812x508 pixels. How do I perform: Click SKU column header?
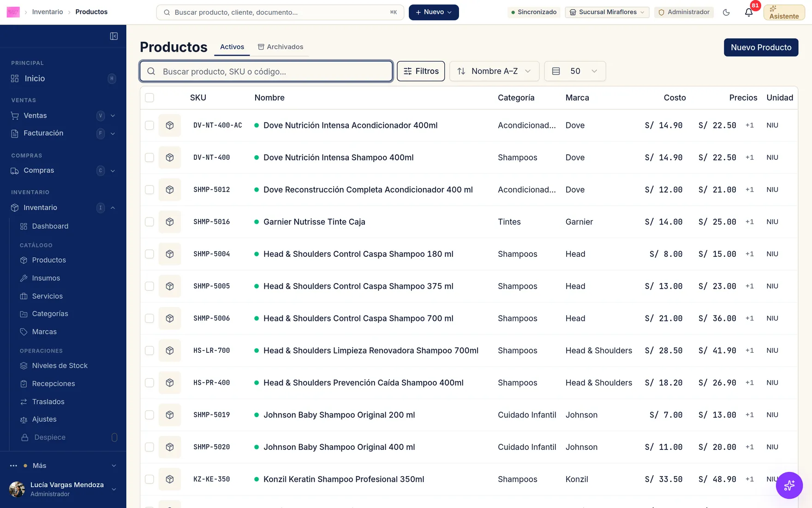click(x=198, y=98)
